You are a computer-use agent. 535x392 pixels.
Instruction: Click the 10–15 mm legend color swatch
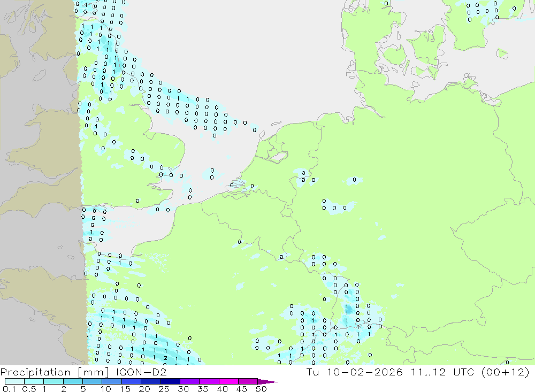(x=112, y=381)
